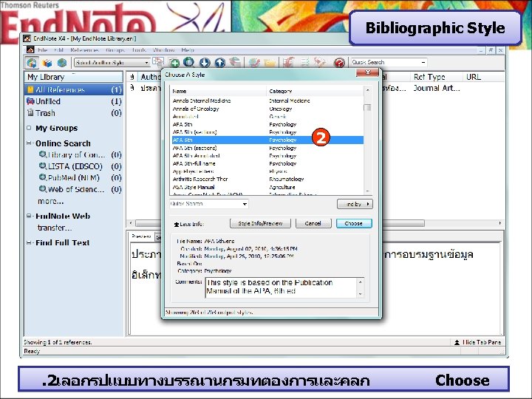Click style list scrollbar up arrow
This screenshot has width=532, height=399.
(367, 90)
